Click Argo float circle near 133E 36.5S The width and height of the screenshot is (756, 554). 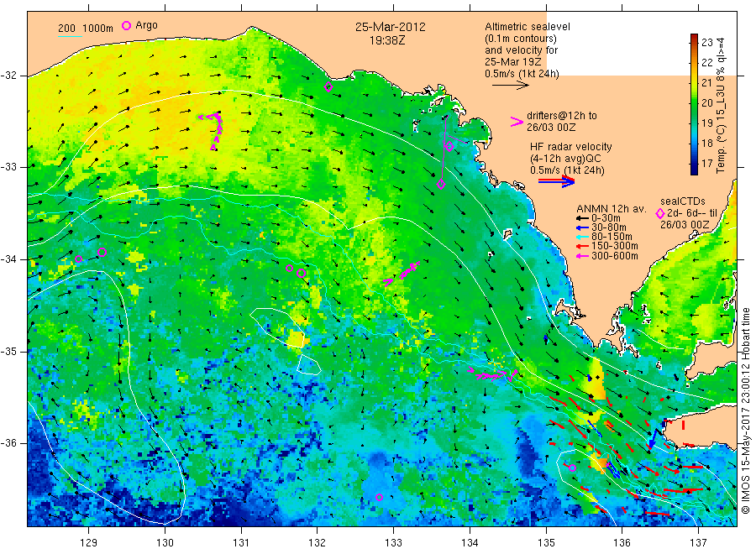point(379,497)
